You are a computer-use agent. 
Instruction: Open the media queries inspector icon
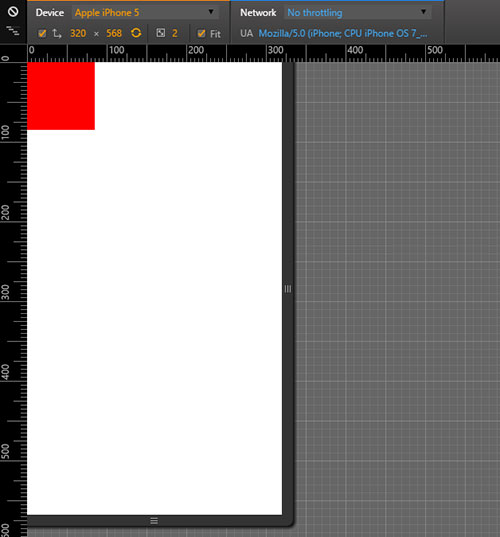point(13,31)
